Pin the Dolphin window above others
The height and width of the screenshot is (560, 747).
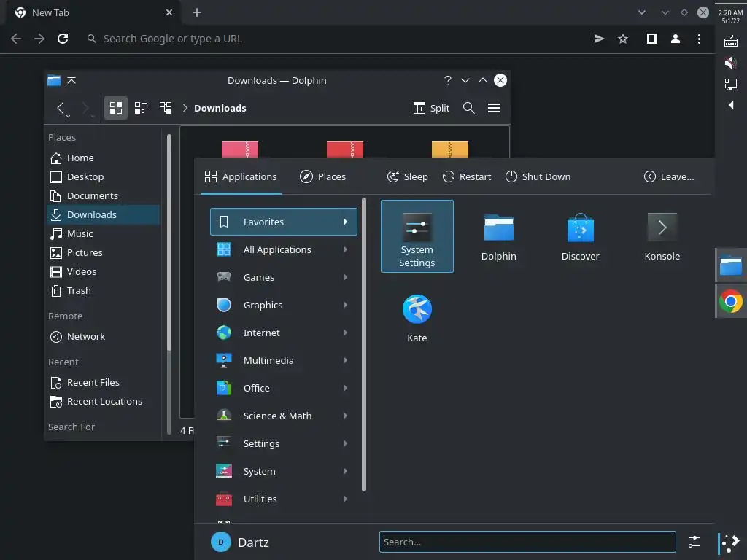[71, 80]
